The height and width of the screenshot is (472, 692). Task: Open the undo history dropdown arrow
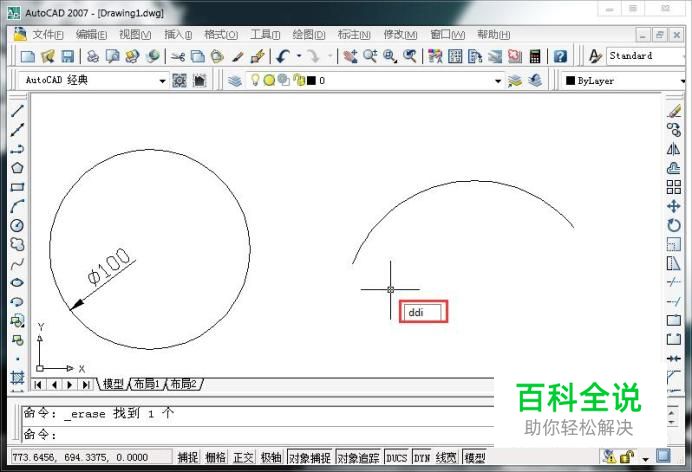(299, 56)
